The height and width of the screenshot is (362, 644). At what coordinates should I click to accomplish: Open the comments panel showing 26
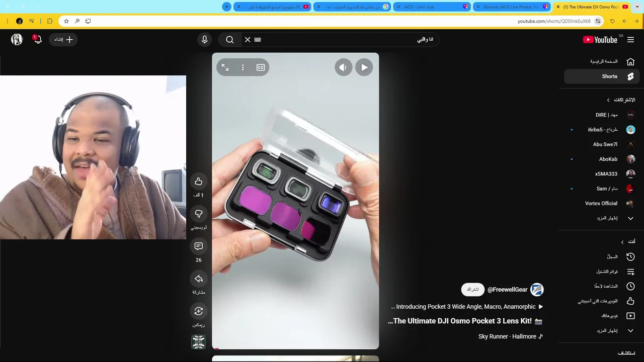coord(199,246)
